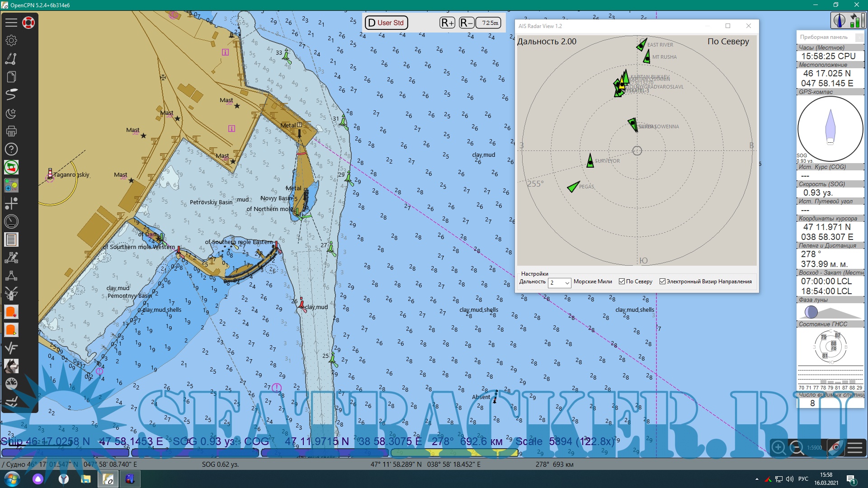Toggle night color scheme moon icon
This screenshot has height=488, width=868.
pos(11,113)
